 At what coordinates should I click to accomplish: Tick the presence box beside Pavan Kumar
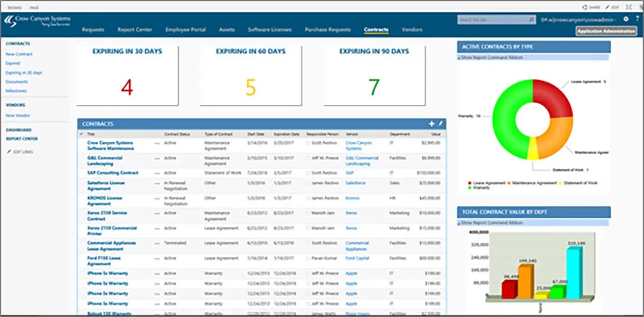(x=309, y=258)
